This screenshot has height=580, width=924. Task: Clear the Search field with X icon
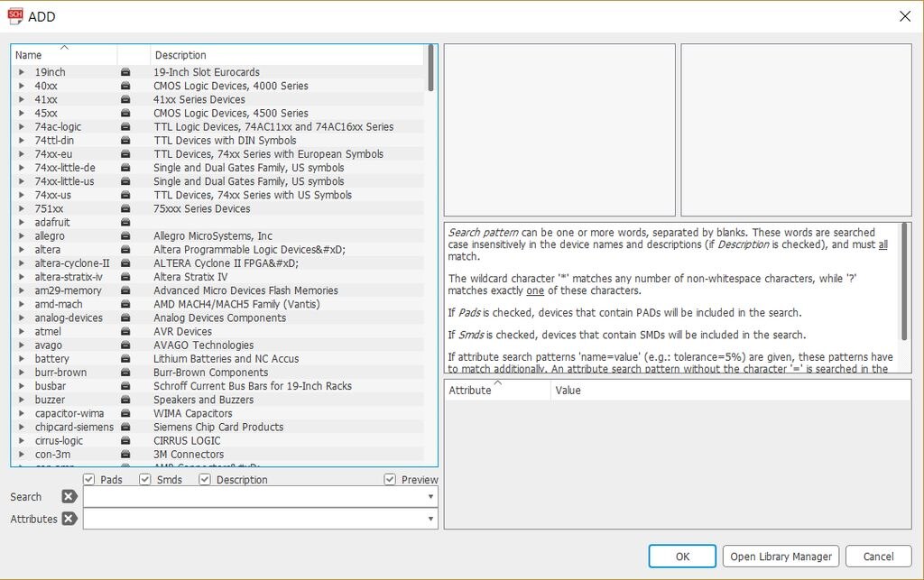[69, 496]
